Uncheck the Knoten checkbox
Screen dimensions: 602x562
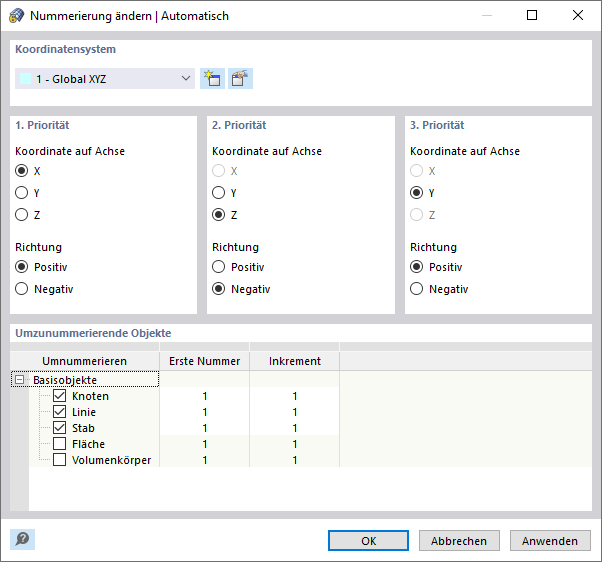pos(59,396)
